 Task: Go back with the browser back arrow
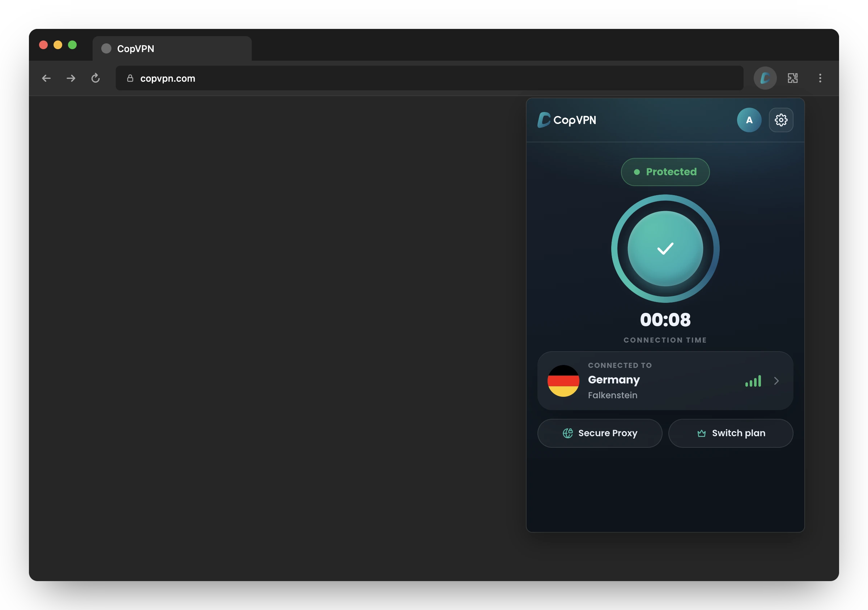(x=46, y=78)
